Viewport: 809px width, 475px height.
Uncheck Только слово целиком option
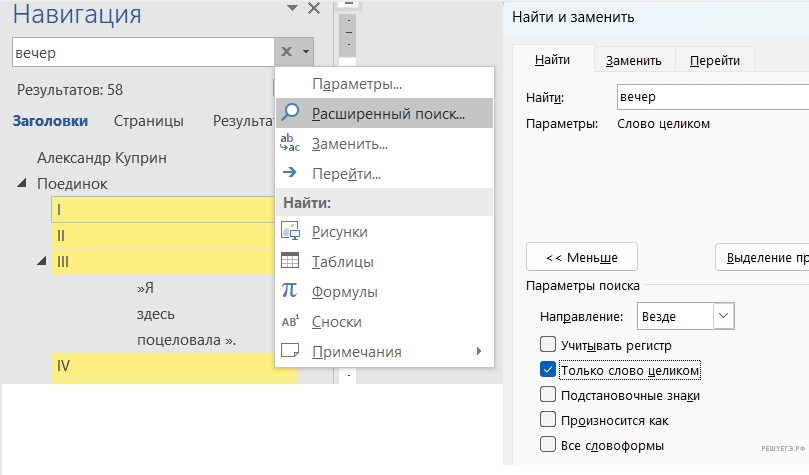click(547, 370)
